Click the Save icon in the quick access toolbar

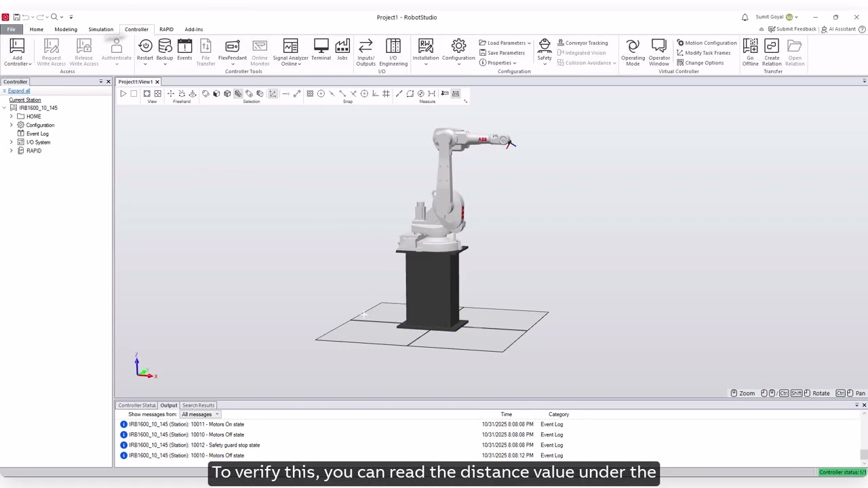pos(16,17)
